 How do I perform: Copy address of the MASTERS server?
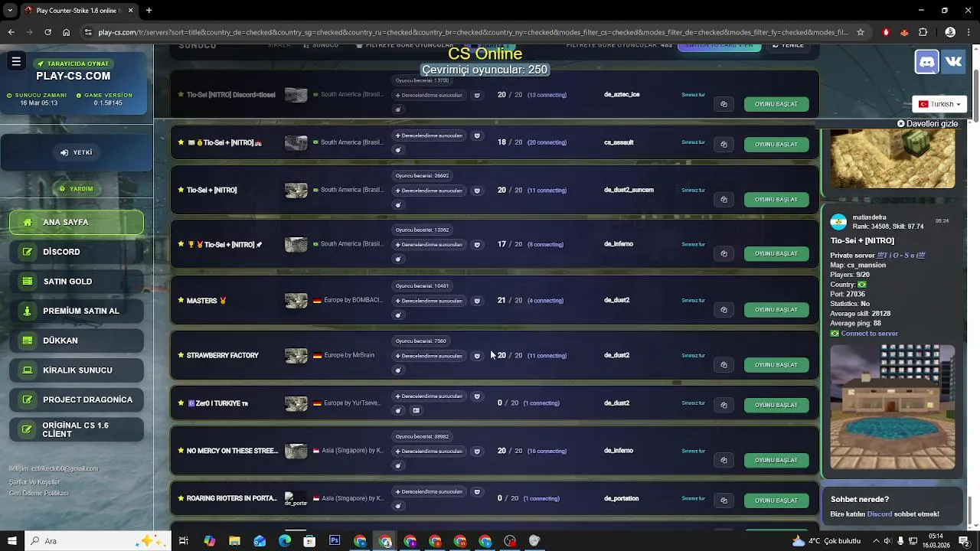(x=724, y=309)
